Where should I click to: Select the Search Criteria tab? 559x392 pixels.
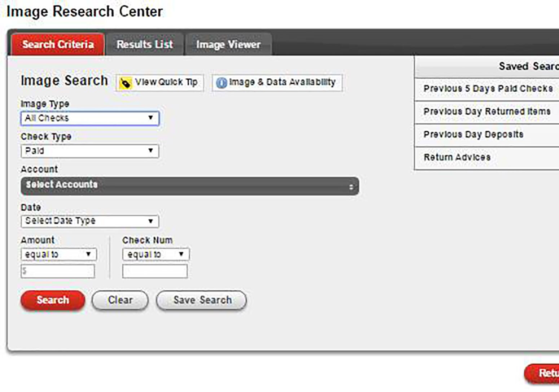(x=58, y=44)
